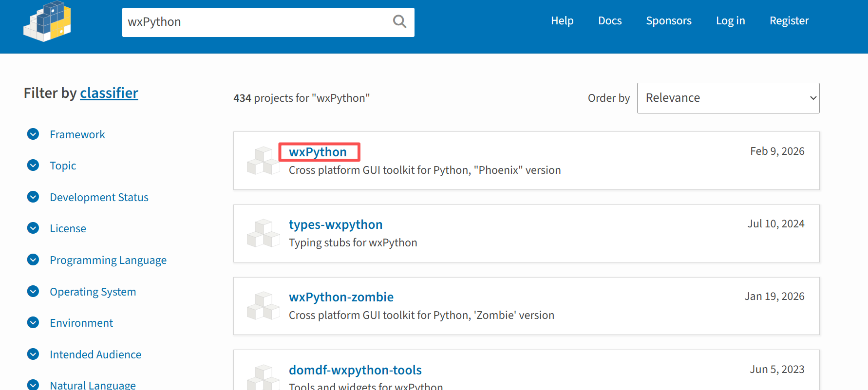Click the search box containing wxPython
Viewport: 868px width, 390px height.
tap(268, 22)
